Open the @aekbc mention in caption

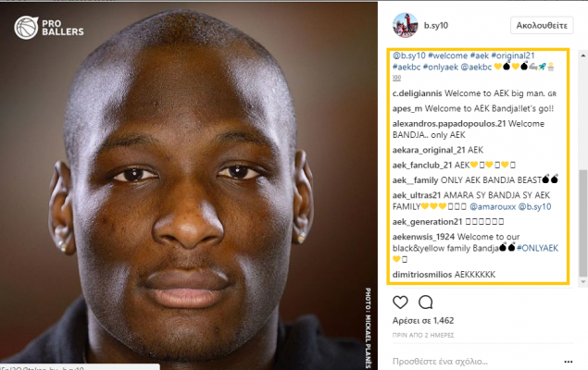coord(476,67)
